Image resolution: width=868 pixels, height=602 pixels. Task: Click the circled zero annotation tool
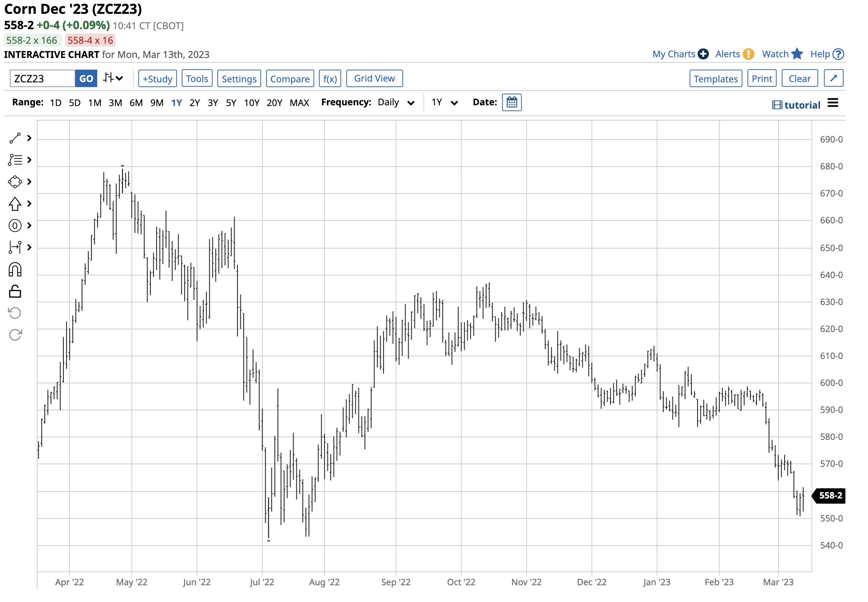click(15, 226)
